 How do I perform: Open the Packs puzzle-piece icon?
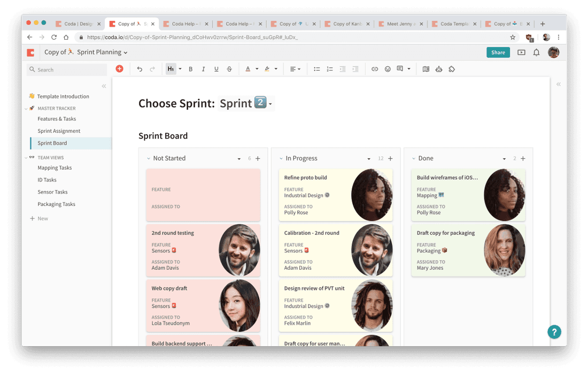pyautogui.click(x=452, y=68)
